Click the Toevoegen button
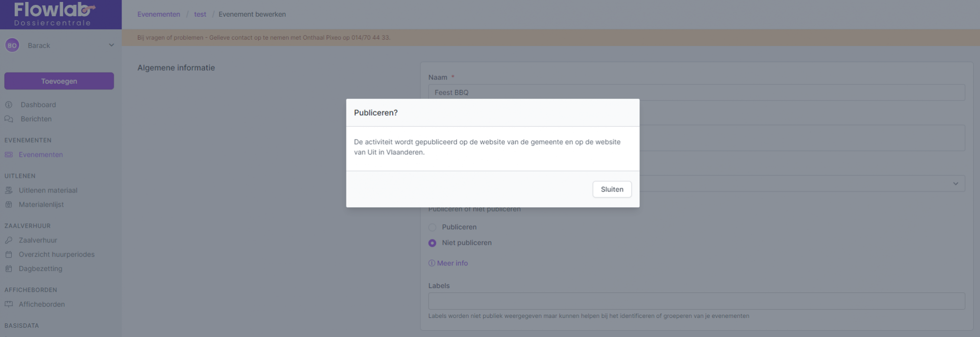 59,81
